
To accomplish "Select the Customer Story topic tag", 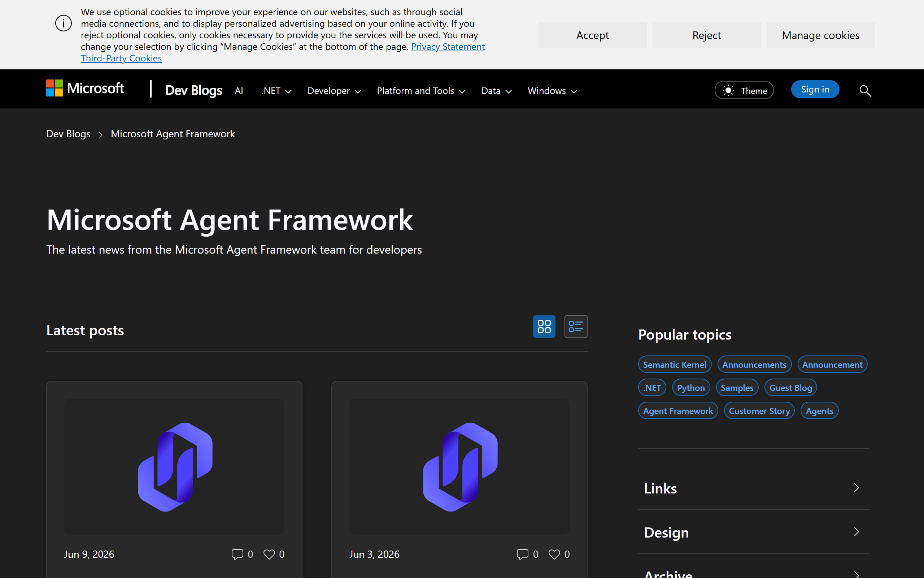I will [x=759, y=411].
